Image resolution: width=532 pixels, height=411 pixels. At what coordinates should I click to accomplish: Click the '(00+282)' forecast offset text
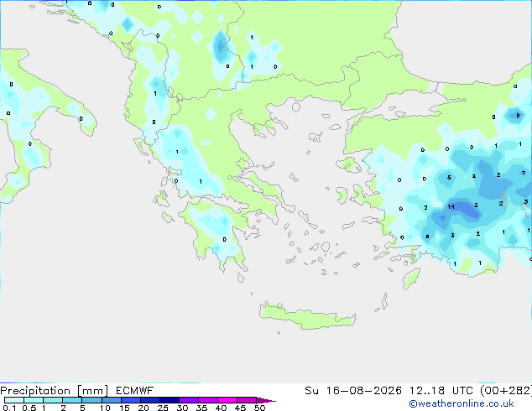tap(506, 391)
